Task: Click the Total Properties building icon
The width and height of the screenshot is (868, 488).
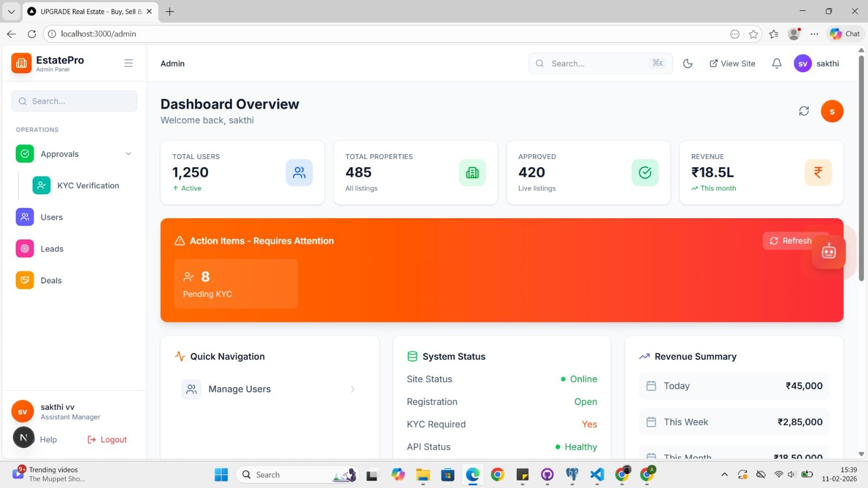Action: pyautogui.click(x=472, y=173)
